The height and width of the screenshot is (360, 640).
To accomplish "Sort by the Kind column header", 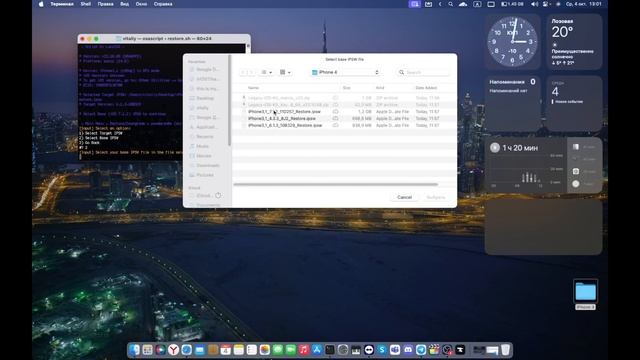I will click(380, 88).
